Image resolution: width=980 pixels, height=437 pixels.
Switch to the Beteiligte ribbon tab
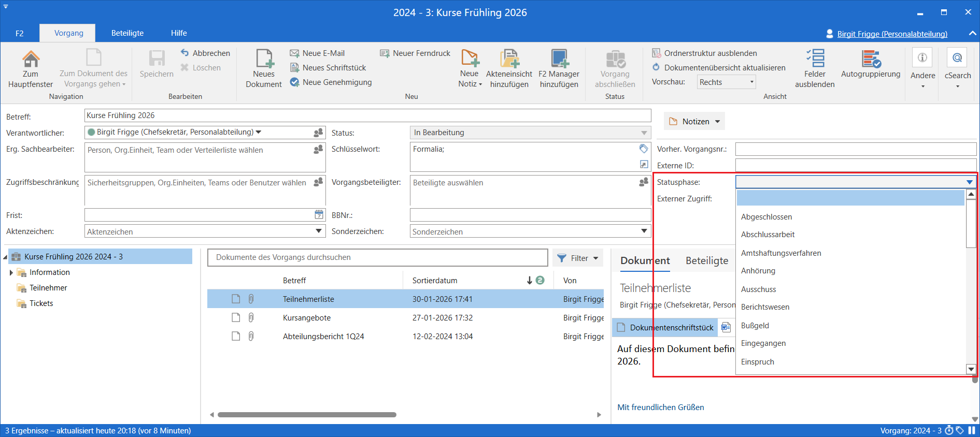(127, 33)
